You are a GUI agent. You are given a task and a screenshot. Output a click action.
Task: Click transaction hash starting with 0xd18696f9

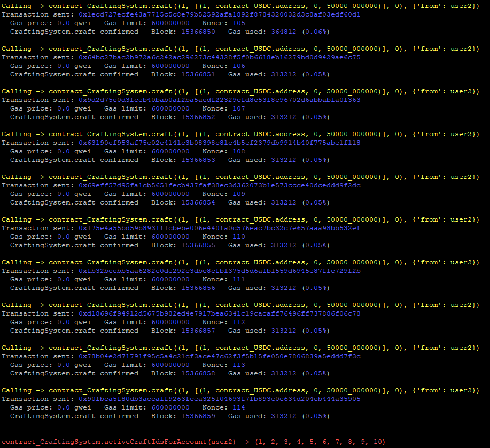coord(220,314)
